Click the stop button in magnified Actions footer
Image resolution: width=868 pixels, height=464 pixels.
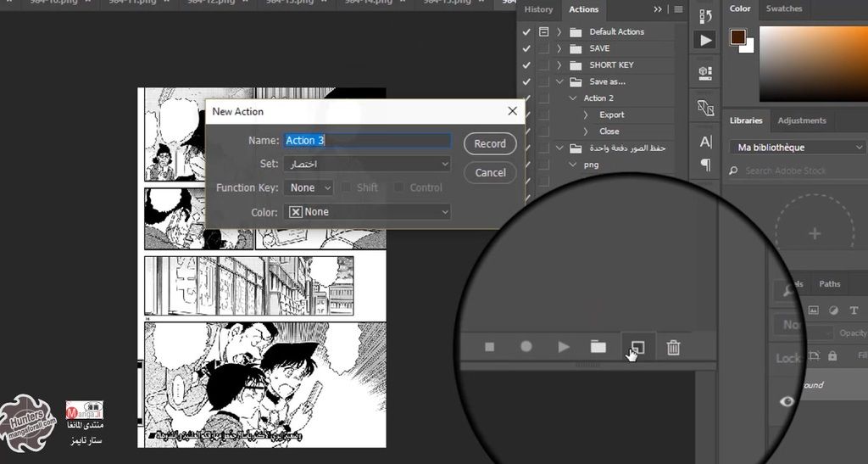489,347
